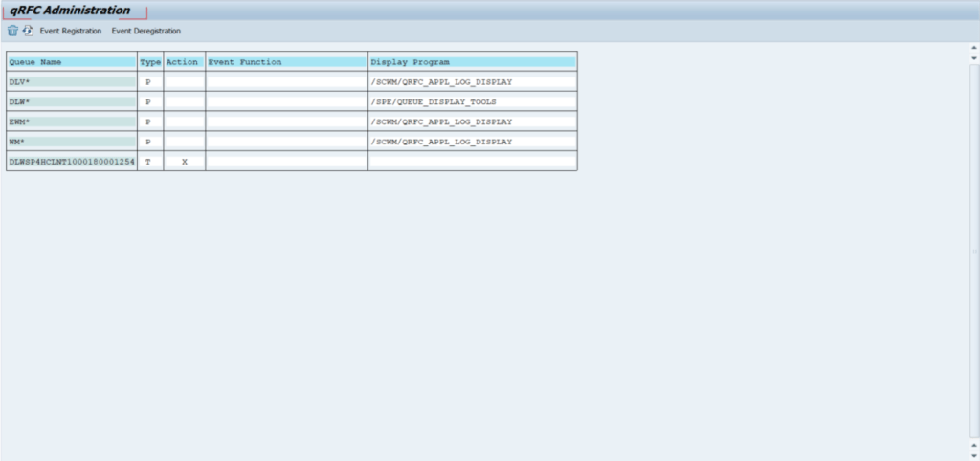Select queue DLWSP4HCLNT1000180001254
The width and height of the screenshot is (980, 461).
tap(72, 162)
